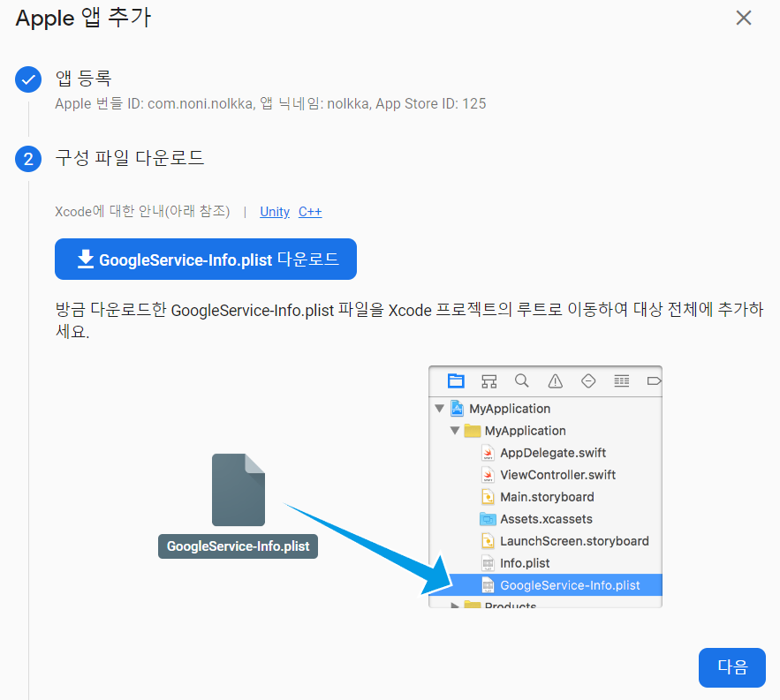Open the Unity instructions link

pos(274,212)
